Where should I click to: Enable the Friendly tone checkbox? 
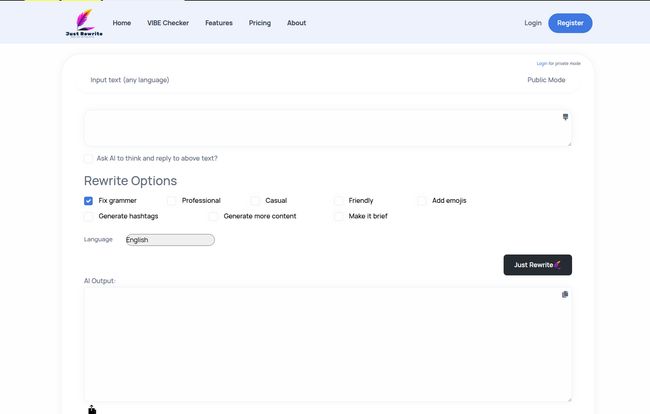(x=339, y=200)
